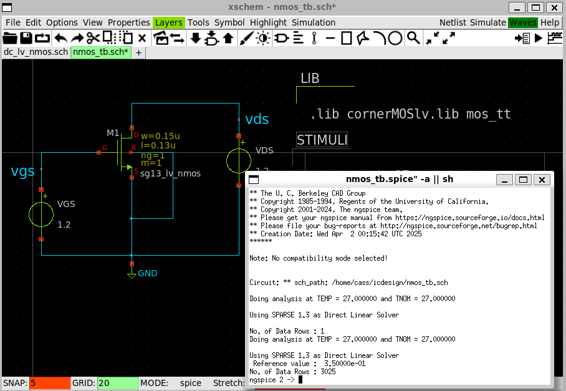This screenshot has width=566, height=391.
Task: Click the ngspice 2 -> prompt in terminal
Action: click(x=272, y=380)
